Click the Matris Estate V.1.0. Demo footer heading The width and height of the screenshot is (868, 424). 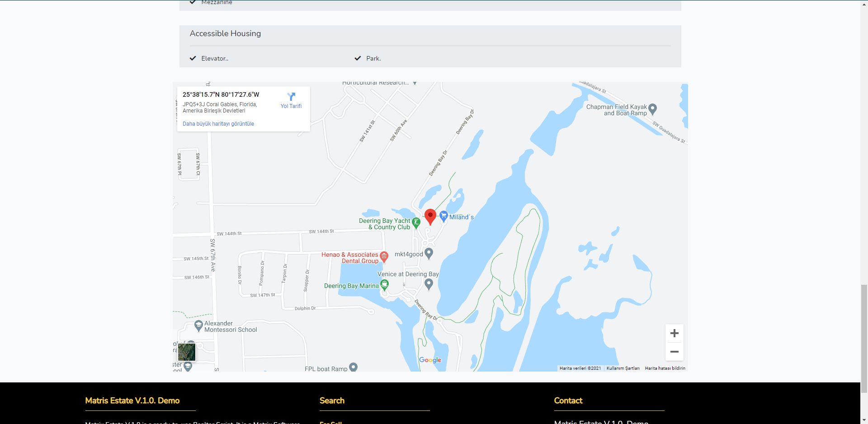(132, 400)
